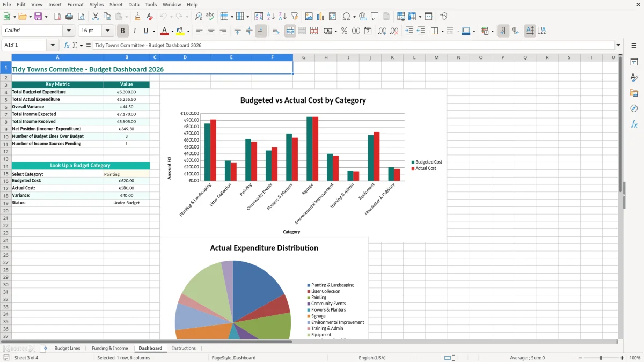Toggle Right-To-Left text direction

click(515, 31)
